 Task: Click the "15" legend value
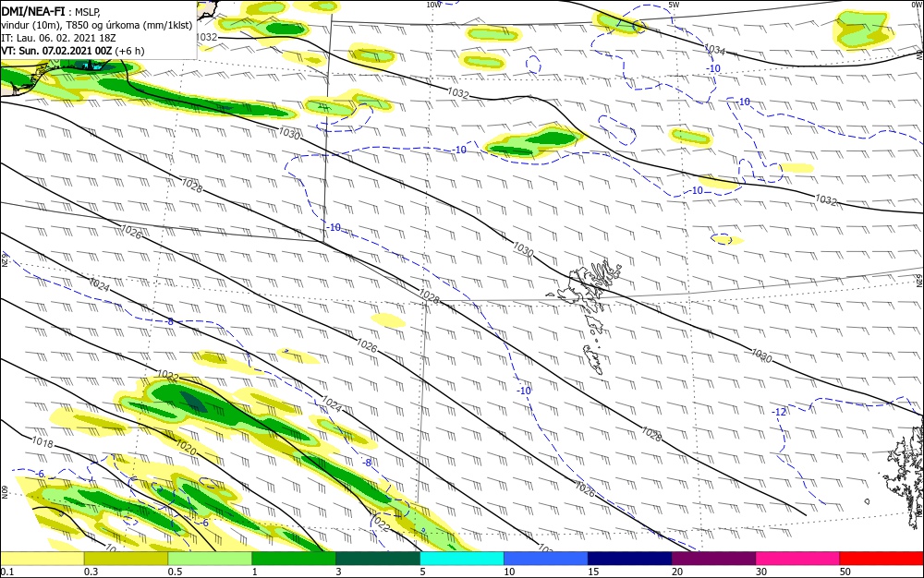(593, 572)
